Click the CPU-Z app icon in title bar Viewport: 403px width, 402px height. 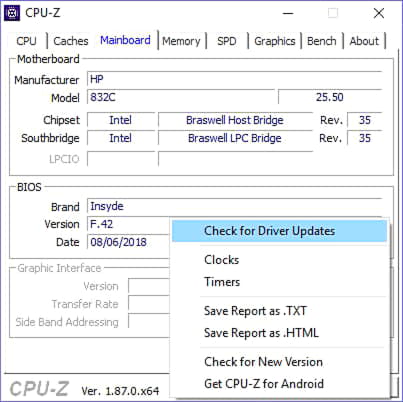pyautogui.click(x=12, y=13)
